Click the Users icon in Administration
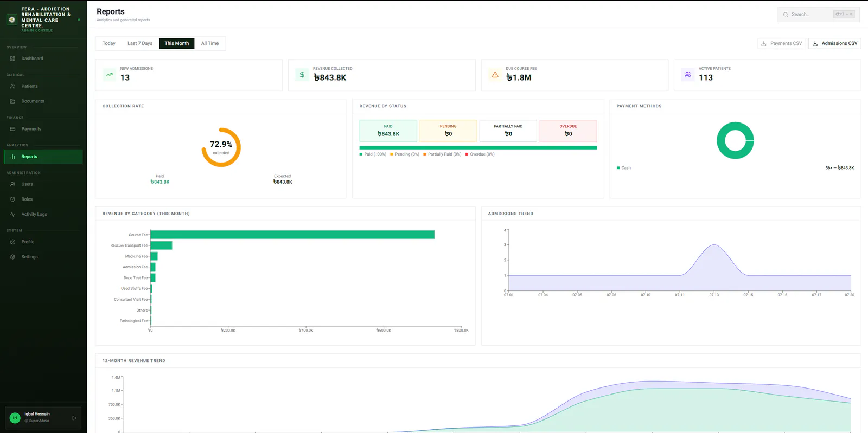 click(12, 184)
